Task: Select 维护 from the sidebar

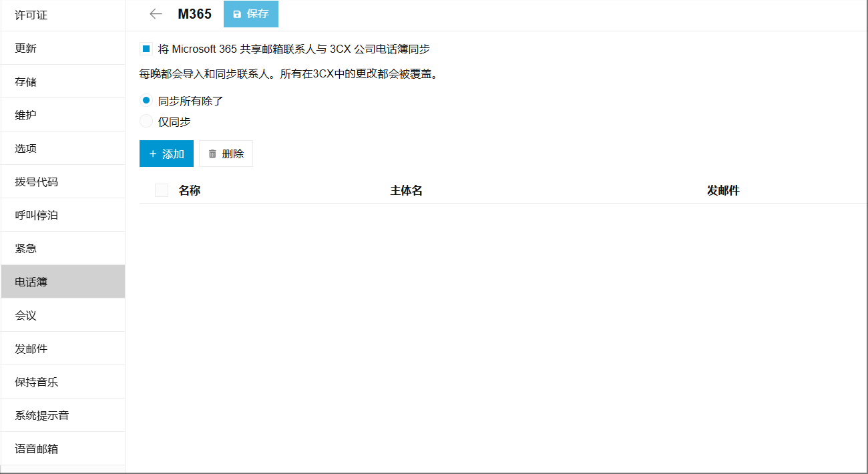Action: click(63, 115)
